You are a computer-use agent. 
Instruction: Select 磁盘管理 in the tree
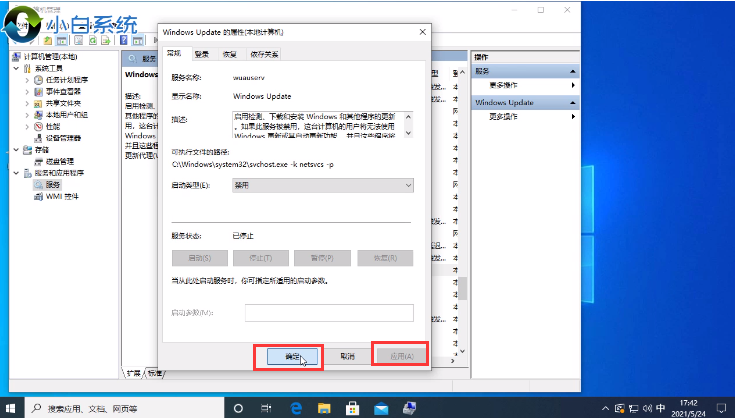coord(60,162)
